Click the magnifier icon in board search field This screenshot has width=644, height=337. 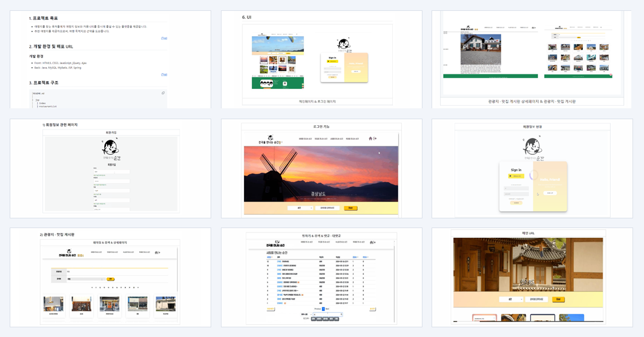pyautogui.click(x=341, y=315)
